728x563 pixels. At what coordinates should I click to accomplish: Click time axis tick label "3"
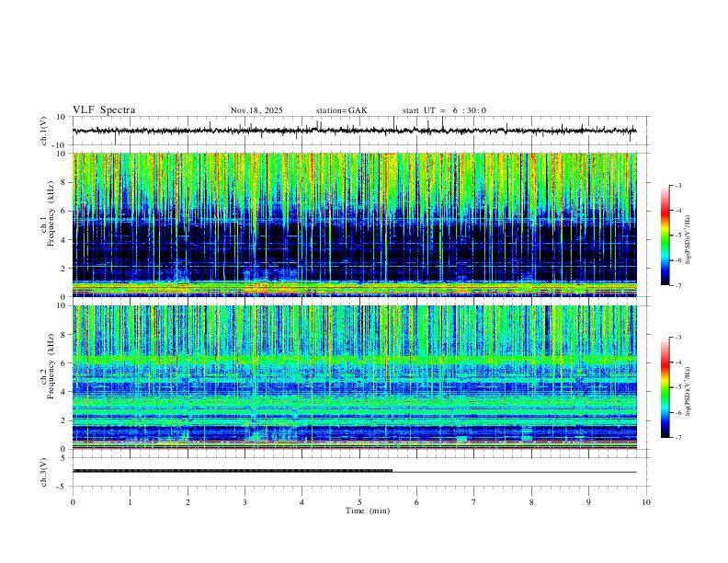point(245,502)
